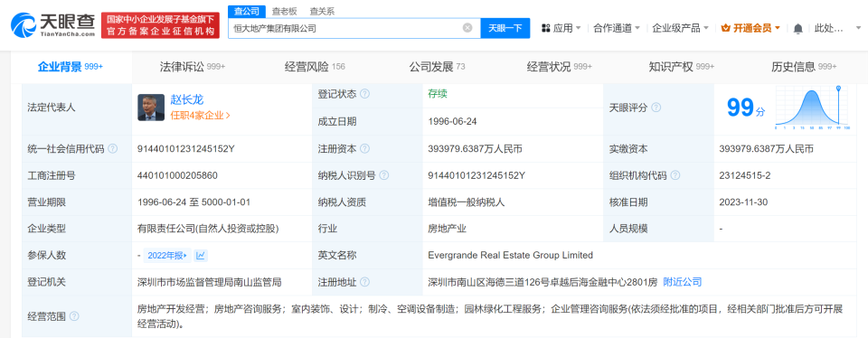Click help icon next to 纳税人识别号
The width and height of the screenshot is (868, 338).
click(x=383, y=175)
